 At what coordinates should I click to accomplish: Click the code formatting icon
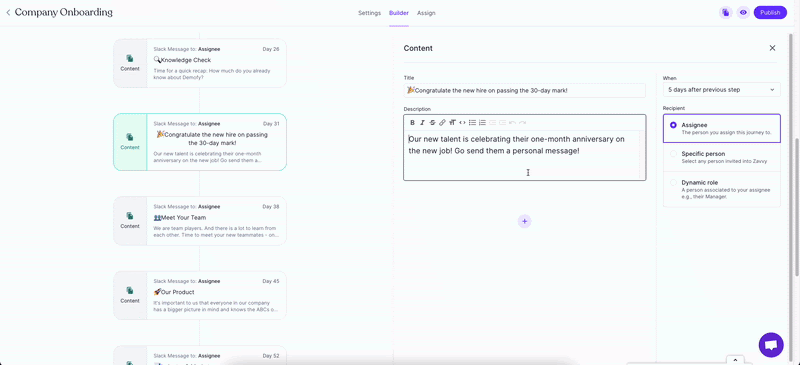pyautogui.click(x=462, y=123)
